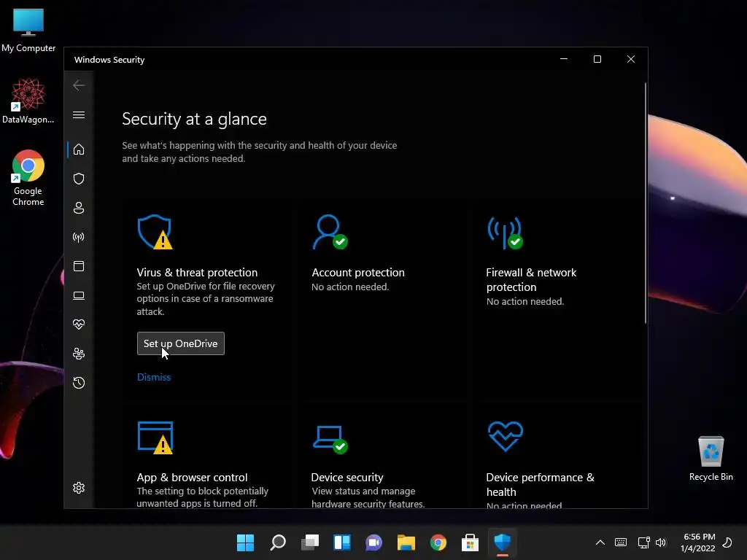747x560 pixels.
Task: Open taskbar Search magnifier
Action: tap(278, 542)
